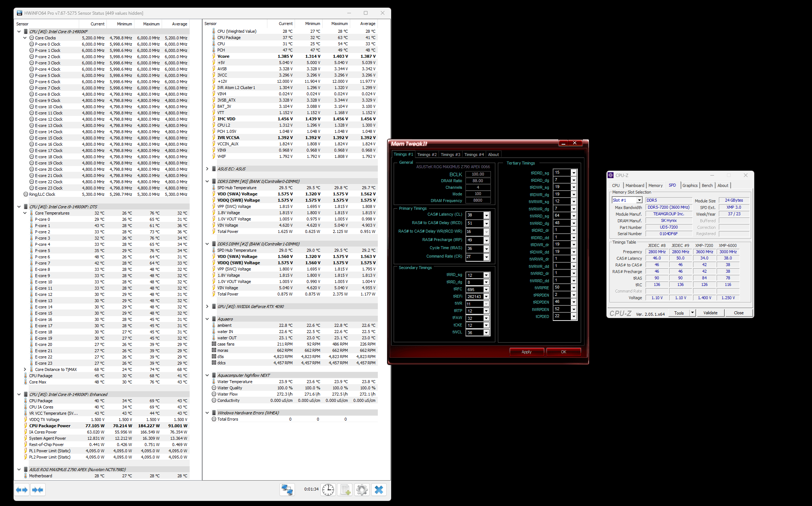Expand ASUS EC: ASUS sensor group
The height and width of the screenshot is (506, 812).
coord(207,169)
